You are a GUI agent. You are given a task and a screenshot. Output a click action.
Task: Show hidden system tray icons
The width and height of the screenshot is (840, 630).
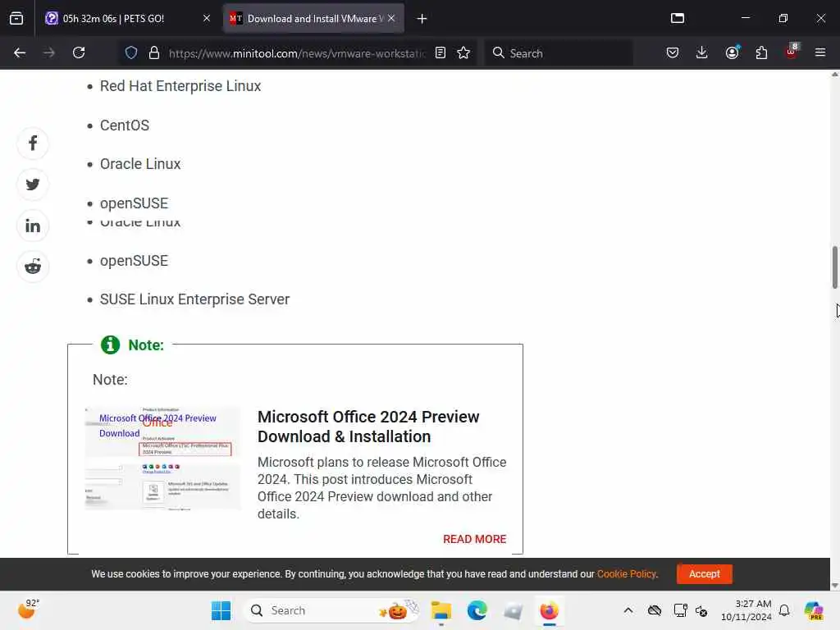(628, 610)
